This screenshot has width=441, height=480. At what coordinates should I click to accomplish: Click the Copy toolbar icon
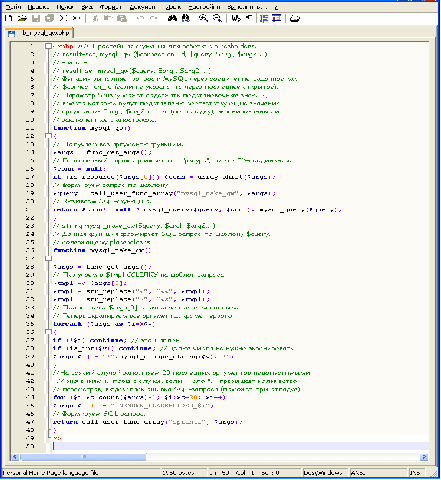tap(108, 18)
